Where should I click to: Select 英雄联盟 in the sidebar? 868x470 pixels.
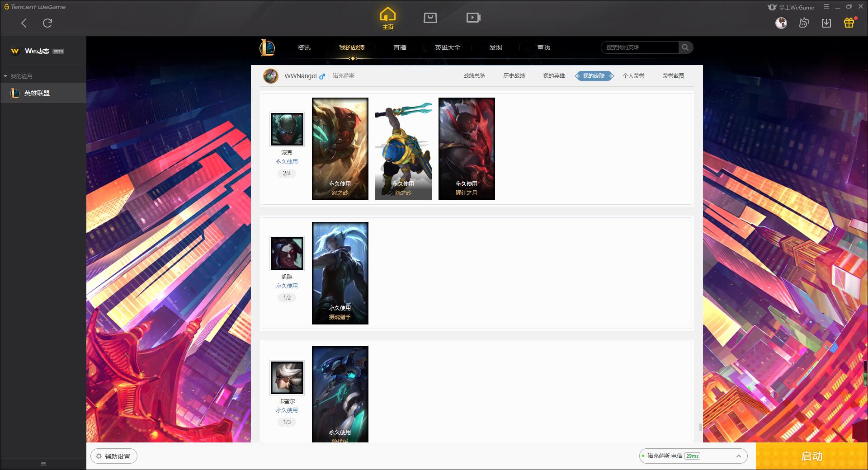pos(43,93)
